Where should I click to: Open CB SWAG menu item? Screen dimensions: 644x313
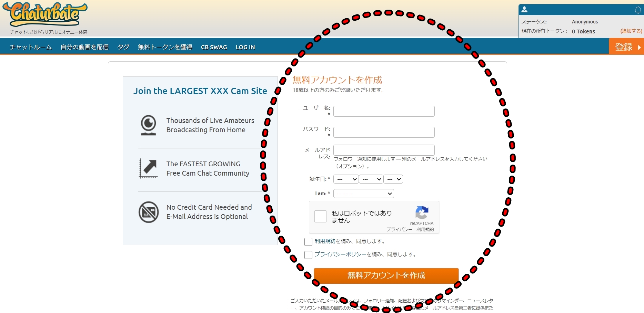tap(214, 47)
